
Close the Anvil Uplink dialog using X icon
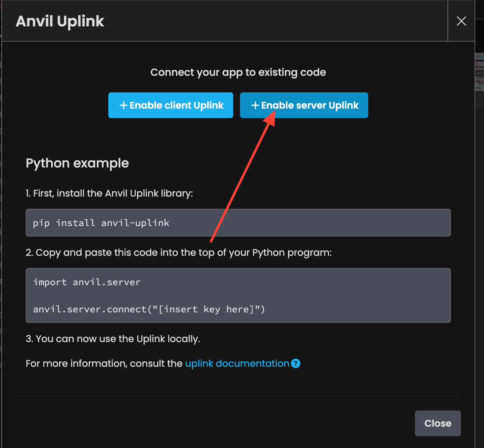click(461, 21)
